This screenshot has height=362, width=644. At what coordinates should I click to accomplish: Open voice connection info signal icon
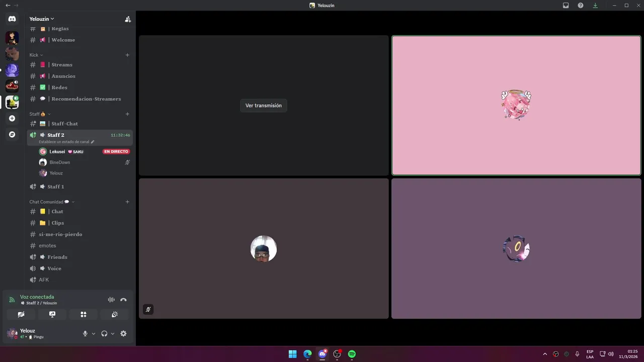(12, 300)
